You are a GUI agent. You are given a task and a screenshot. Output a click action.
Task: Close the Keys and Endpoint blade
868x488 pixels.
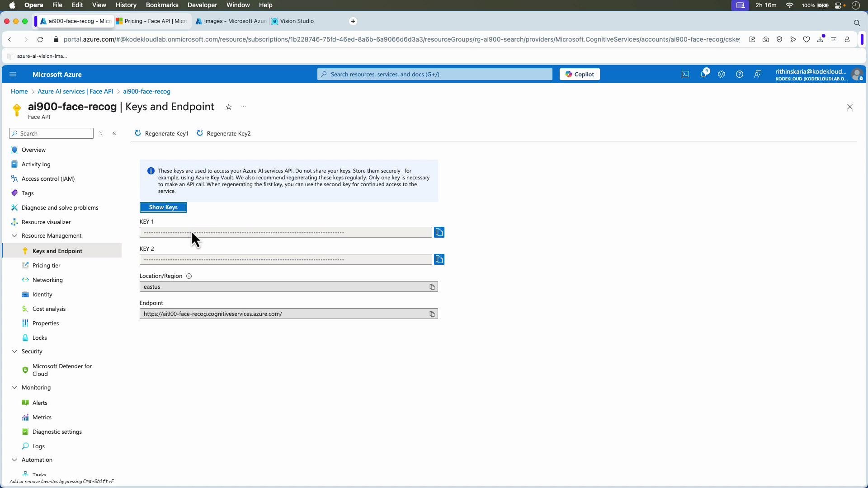click(850, 107)
